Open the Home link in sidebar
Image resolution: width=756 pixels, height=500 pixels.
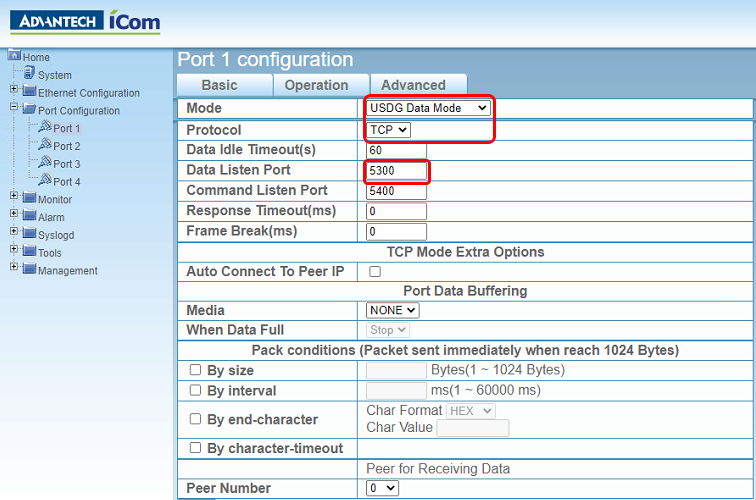pos(36,57)
